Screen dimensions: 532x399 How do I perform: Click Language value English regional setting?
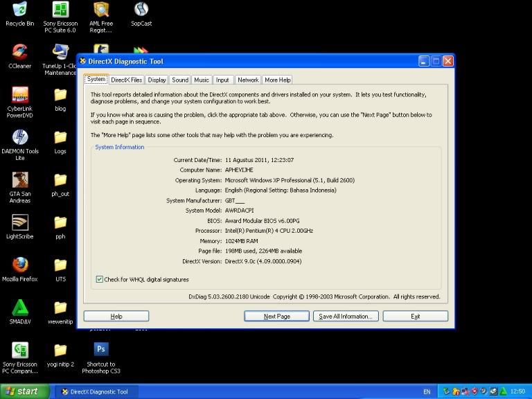coord(281,190)
